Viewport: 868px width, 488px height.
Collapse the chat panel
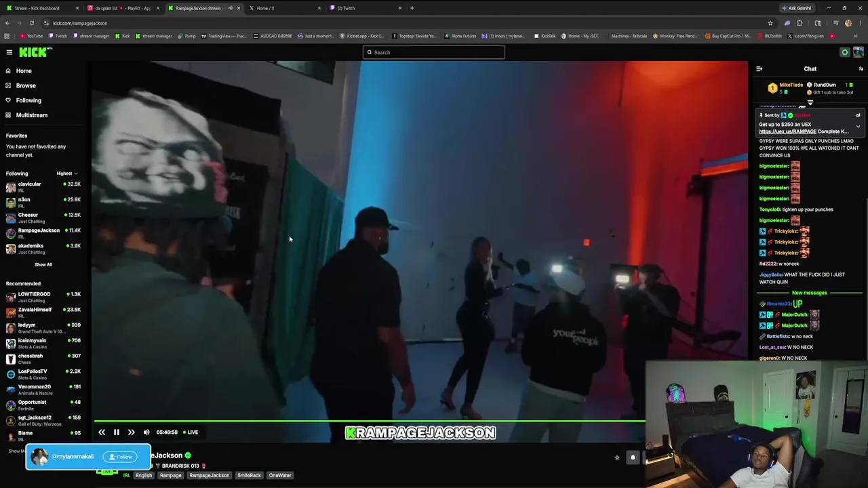[x=759, y=68]
